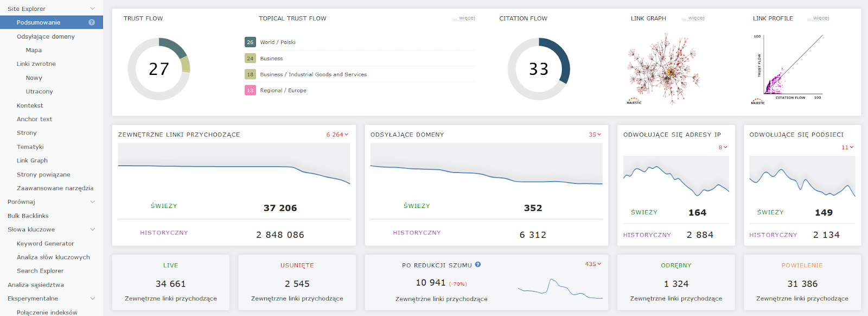The width and height of the screenshot is (868, 316).
Task: Collapse the Eksperymentalne sidebar section
Action: click(x=92, y=299)
